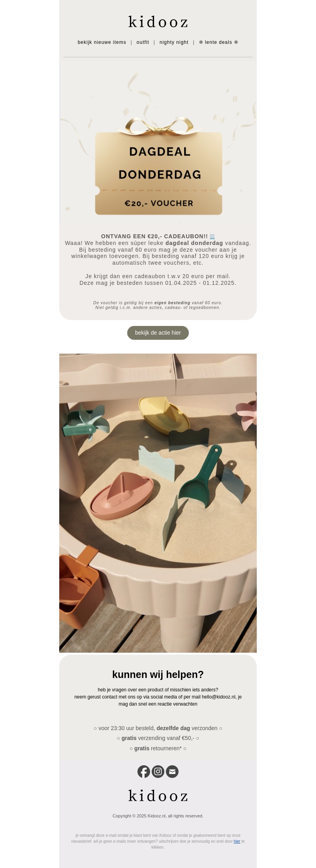Click the sandbox toys product photo
The width and height of the screenshot is (316, 868).
(x=158, y=503)
